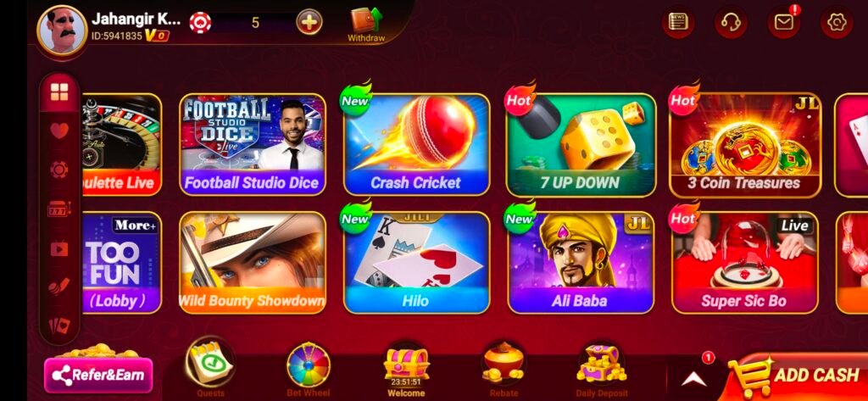Select the live TV category in sidebar
This screenshot has width=868, height=401.
pos(59,248)
